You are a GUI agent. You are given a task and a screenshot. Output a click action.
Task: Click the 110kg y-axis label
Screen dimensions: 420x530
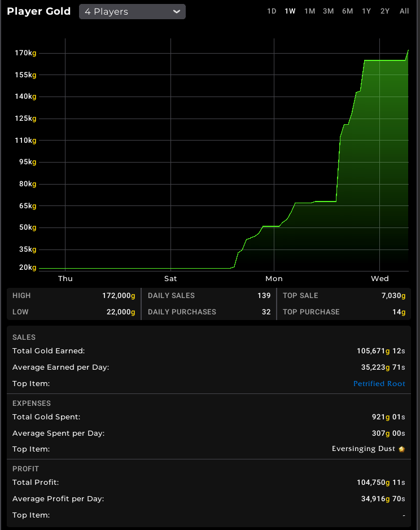pos(25,141)
